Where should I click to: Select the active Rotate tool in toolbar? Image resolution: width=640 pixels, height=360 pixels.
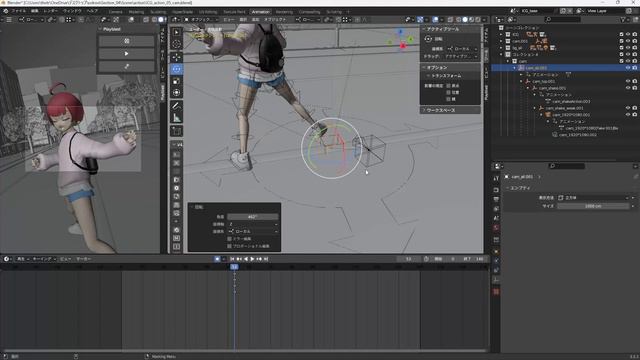tap(176, 69)
